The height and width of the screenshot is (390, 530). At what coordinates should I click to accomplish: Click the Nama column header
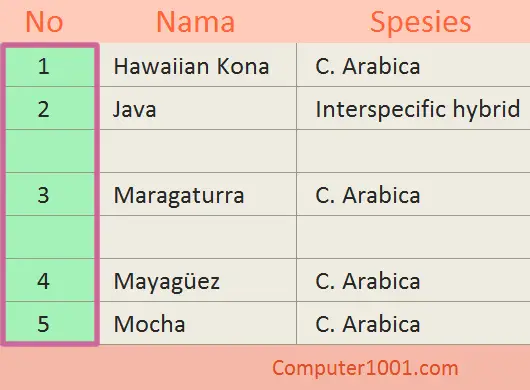click(195, 22)
